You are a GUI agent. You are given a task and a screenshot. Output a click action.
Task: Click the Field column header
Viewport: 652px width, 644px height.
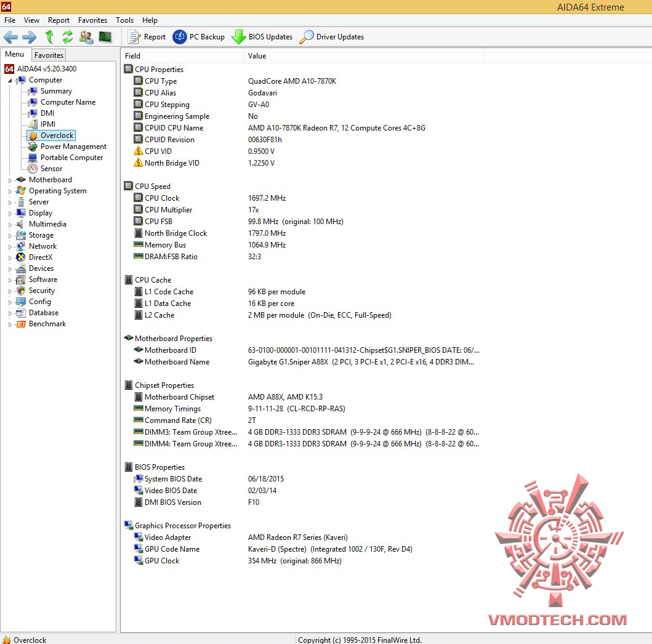pos(182,55)
